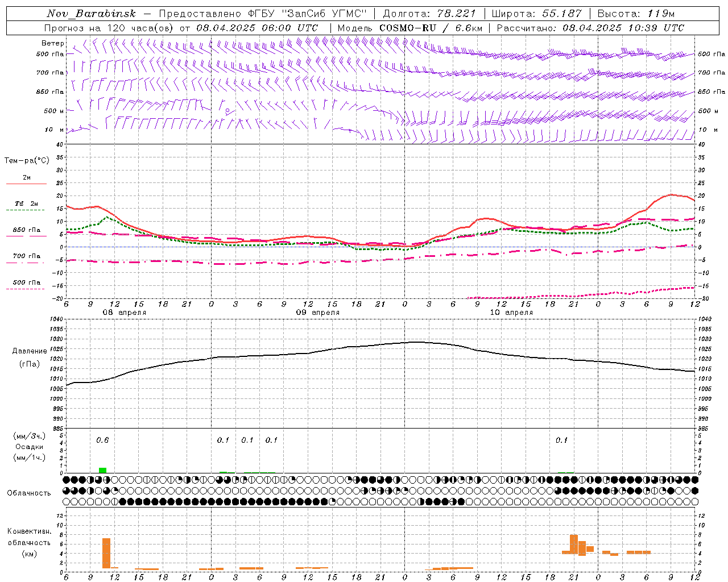Click legend line sample under '2м' label
Viewport: 728px width, 582px height.
click(26, 184)
